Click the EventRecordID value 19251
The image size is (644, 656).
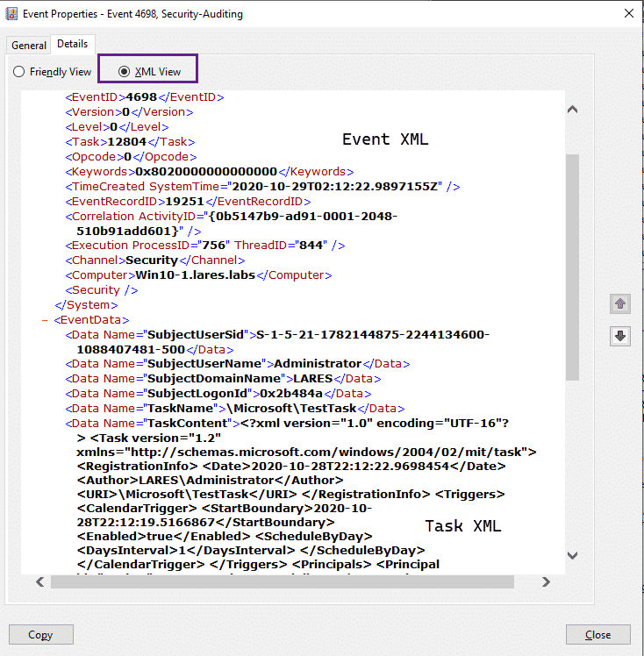pyautogui.click(x=184, y=202)
